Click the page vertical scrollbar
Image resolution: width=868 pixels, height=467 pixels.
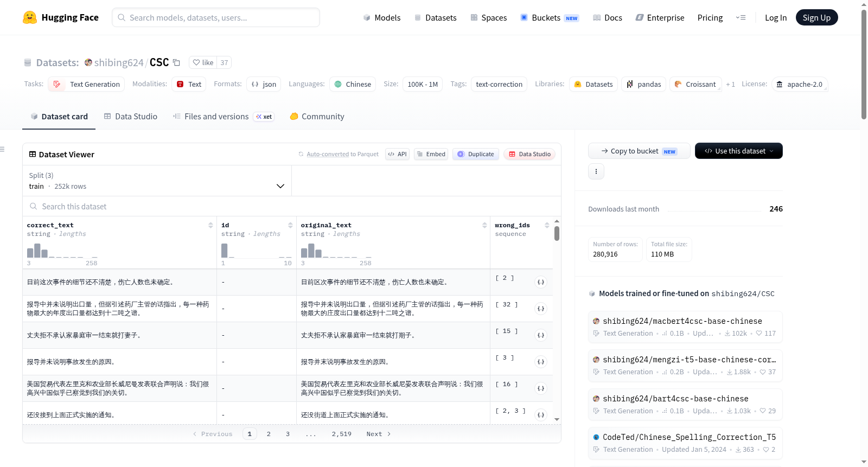coord(864,64)
